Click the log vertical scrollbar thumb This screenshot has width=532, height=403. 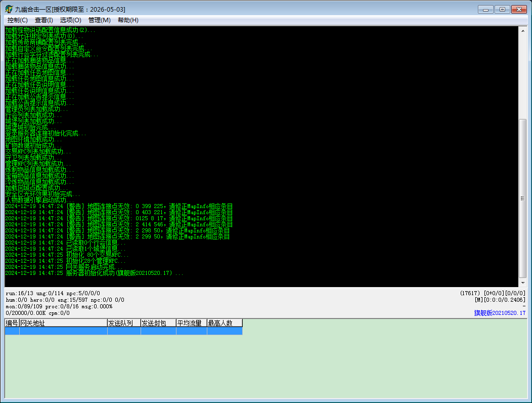tap(523, 198)
